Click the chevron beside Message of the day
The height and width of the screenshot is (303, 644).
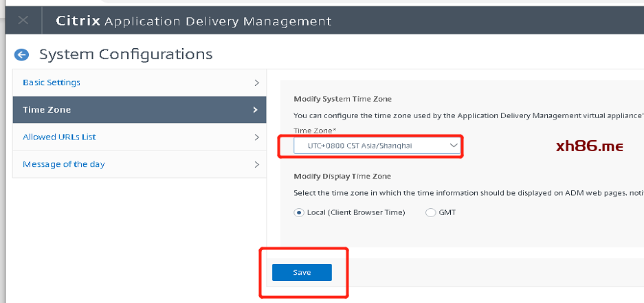(256, 165)
